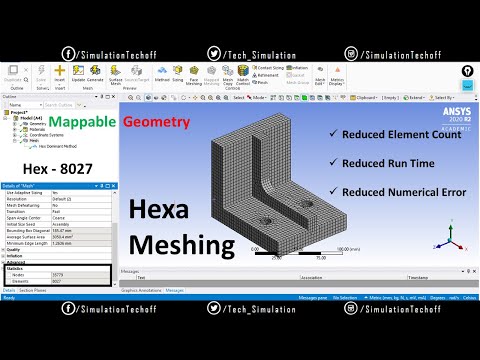480x360 pixels.
Task: Click the Contact Sizing control
Action: (268, 68)
